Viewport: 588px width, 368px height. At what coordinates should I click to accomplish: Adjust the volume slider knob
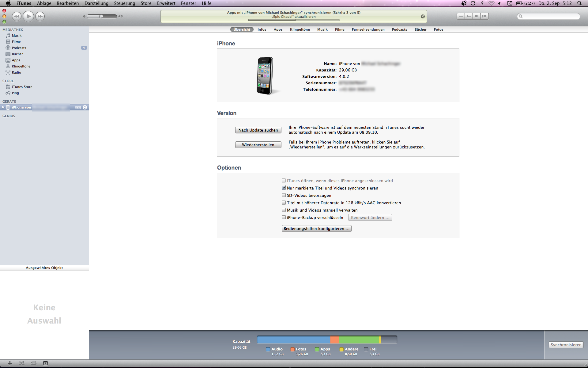point(101,16)
